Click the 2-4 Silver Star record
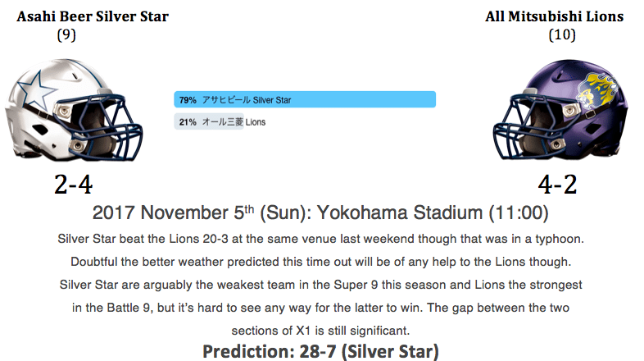 click(74, 185)
